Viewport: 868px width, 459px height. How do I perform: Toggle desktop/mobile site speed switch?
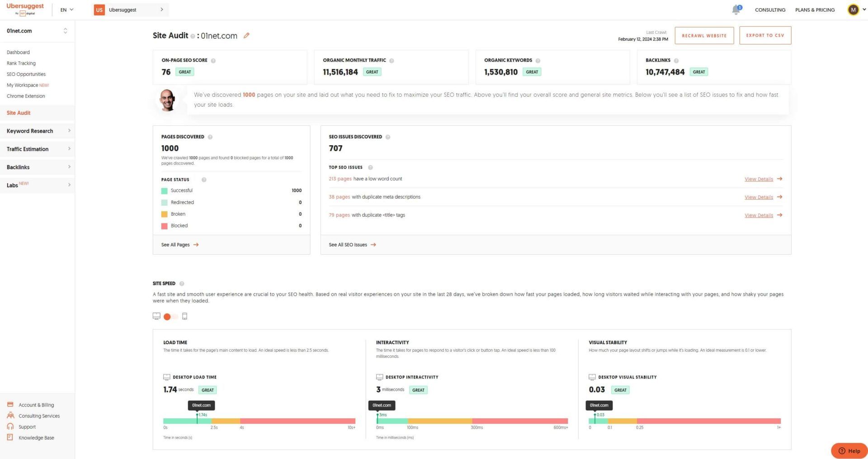170,317
